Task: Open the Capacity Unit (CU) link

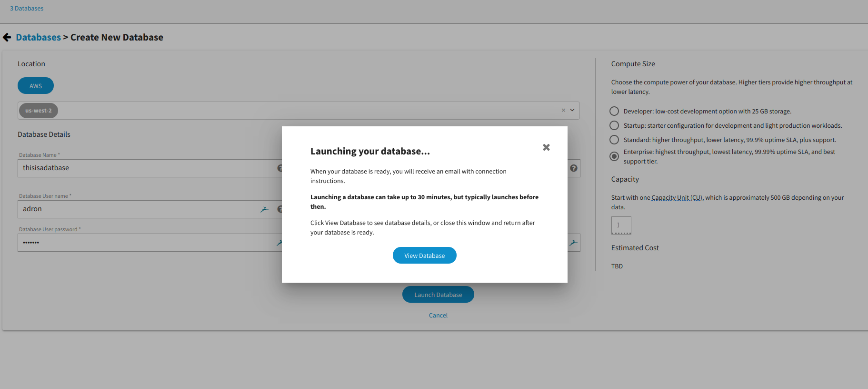Action: 677,197
